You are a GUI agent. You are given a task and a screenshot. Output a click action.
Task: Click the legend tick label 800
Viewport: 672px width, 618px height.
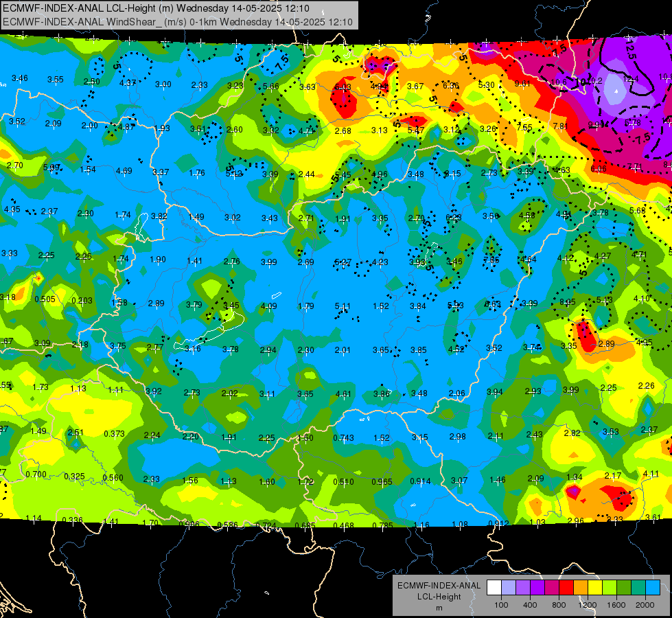tap(559, 605)
